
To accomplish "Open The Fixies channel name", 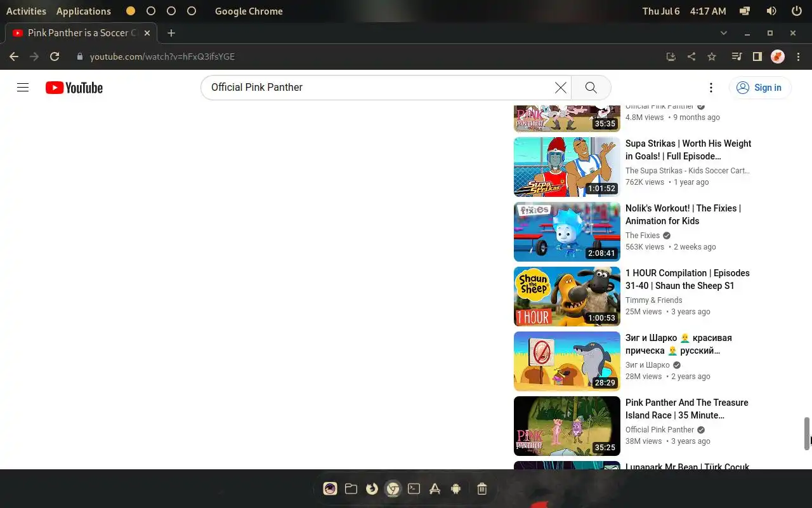I will click(x=643, y=236).
